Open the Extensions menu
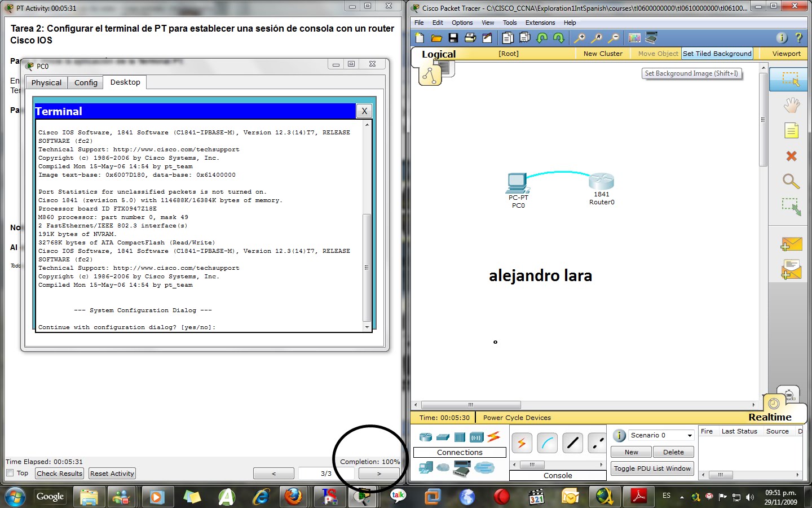This screenshot has width=812, height=508. (x=540, y=23)
